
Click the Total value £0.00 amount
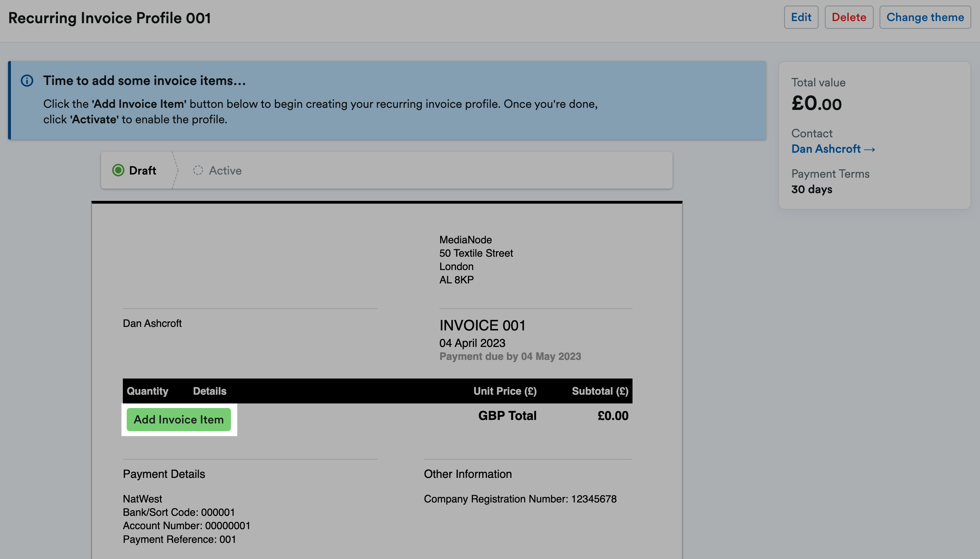816,104
